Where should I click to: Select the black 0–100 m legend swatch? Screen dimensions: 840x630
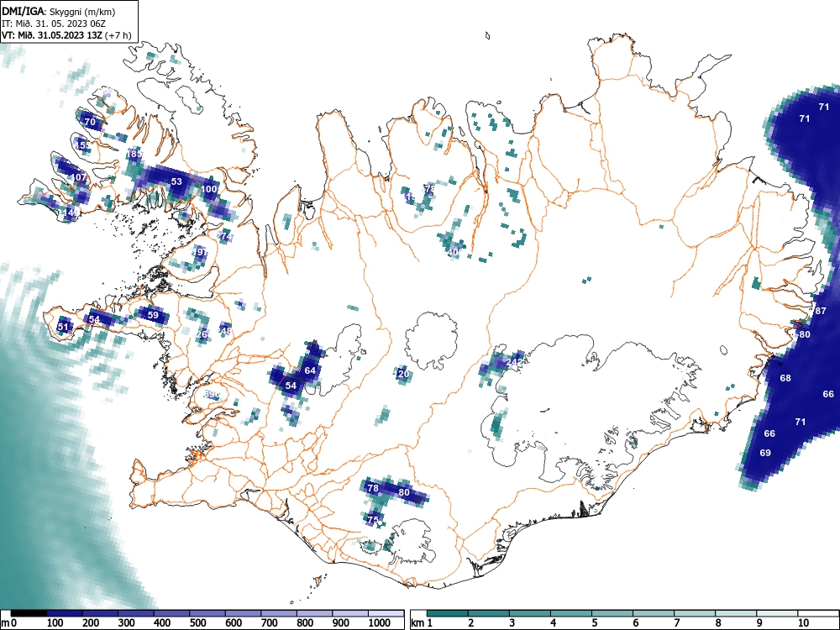tap(29, 613)
